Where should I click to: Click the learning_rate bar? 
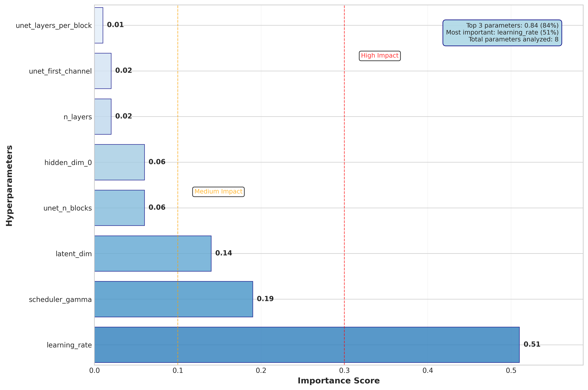(x=307, y=345)
